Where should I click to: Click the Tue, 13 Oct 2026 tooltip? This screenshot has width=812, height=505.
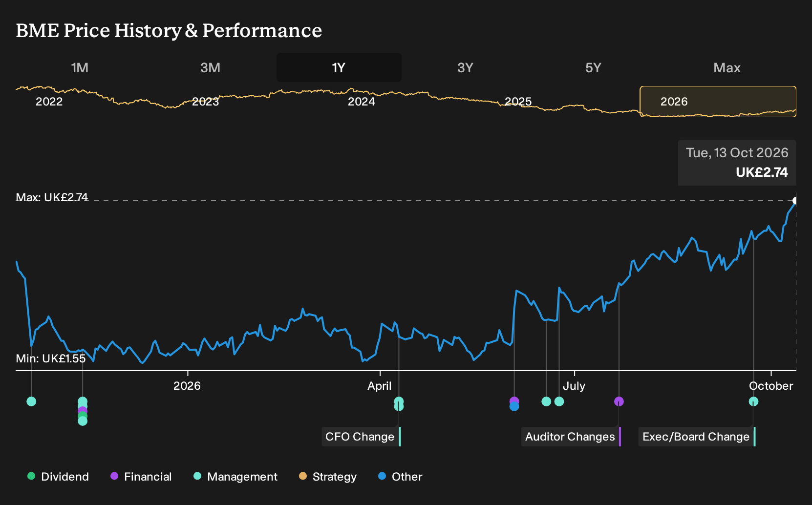point(737,163)
